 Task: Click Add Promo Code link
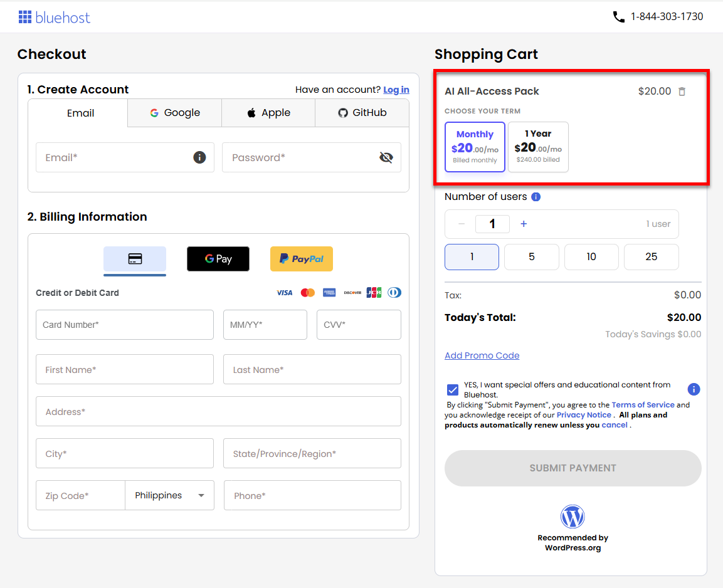482,356
